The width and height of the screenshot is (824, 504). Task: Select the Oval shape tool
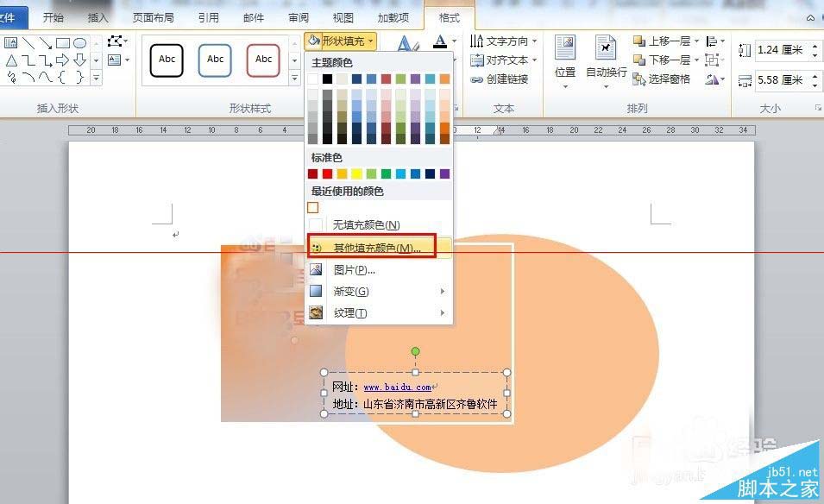point(80,42)
